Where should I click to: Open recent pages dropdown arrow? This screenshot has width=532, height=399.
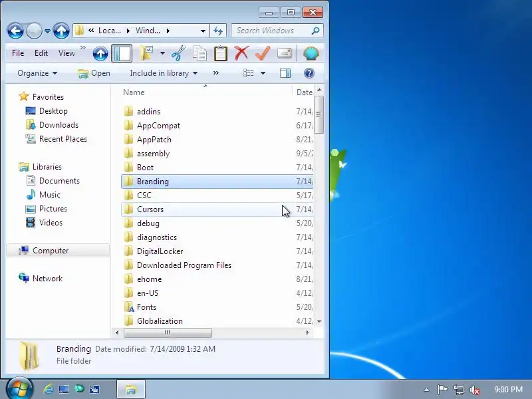click(47, 31)
